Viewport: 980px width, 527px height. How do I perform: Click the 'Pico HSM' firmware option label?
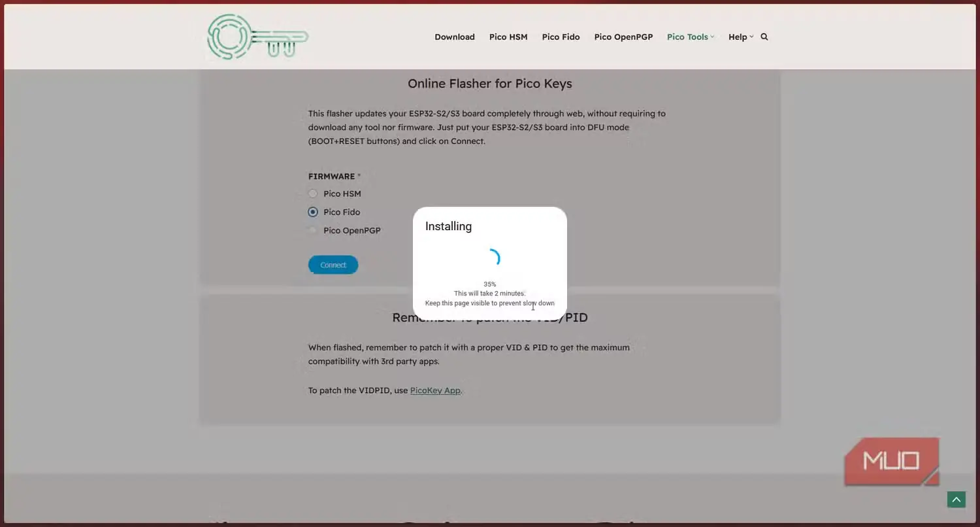(x=342, y=194)
